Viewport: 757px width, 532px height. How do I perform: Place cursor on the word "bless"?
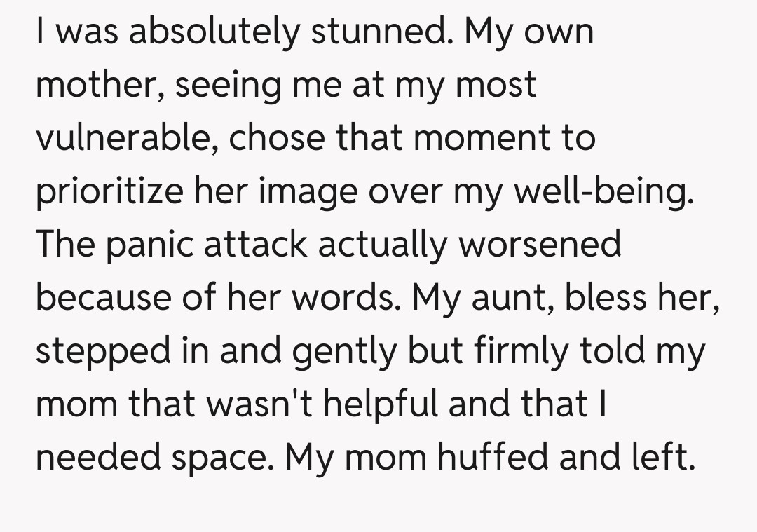point(606,297)
